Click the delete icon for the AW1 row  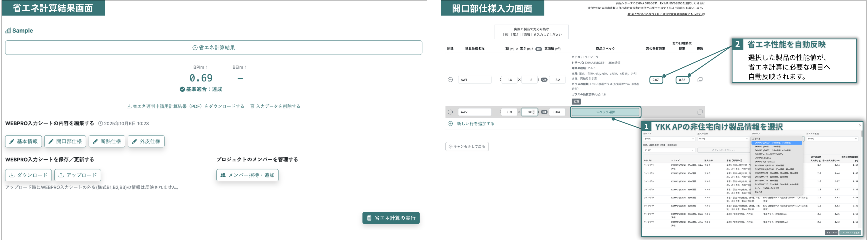(x=450, y=80)
